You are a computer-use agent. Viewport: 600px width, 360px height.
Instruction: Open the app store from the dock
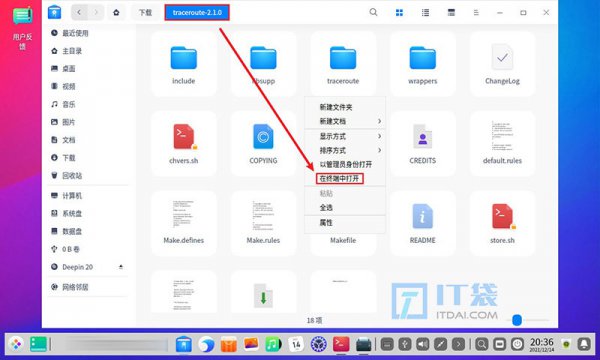click(x=228, y=344)
